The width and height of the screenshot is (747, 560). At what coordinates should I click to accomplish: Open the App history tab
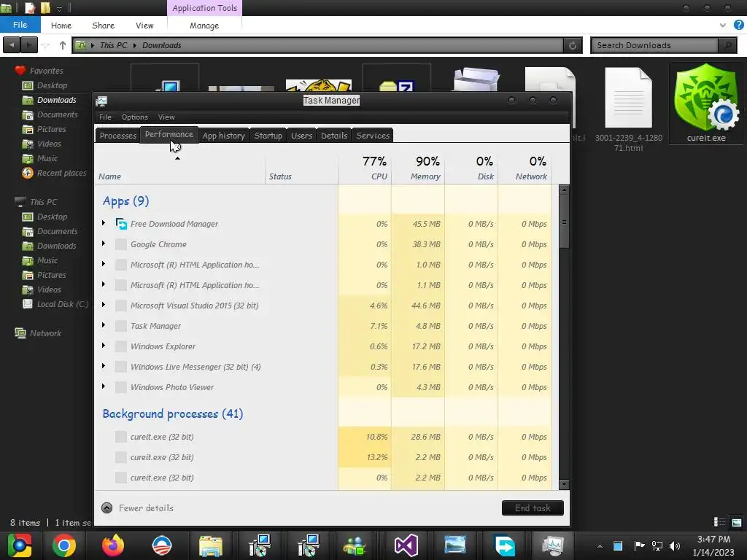click(x=223, y=136)
